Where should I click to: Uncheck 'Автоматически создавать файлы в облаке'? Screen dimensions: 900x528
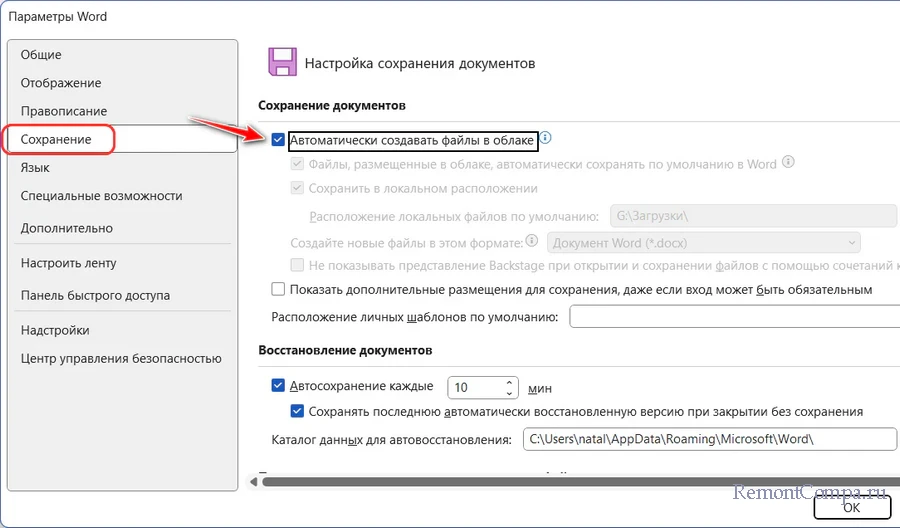[x=278, y=140]
